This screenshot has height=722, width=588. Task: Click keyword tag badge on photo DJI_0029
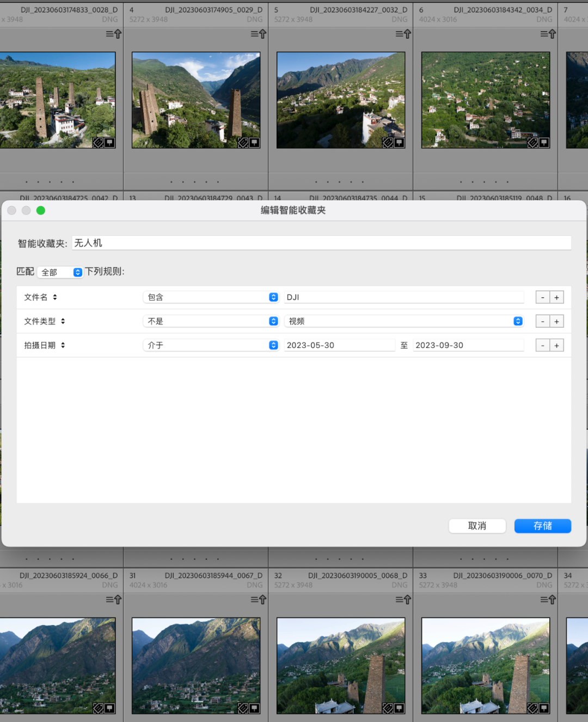pyautogui.click(x=243, y=143)
